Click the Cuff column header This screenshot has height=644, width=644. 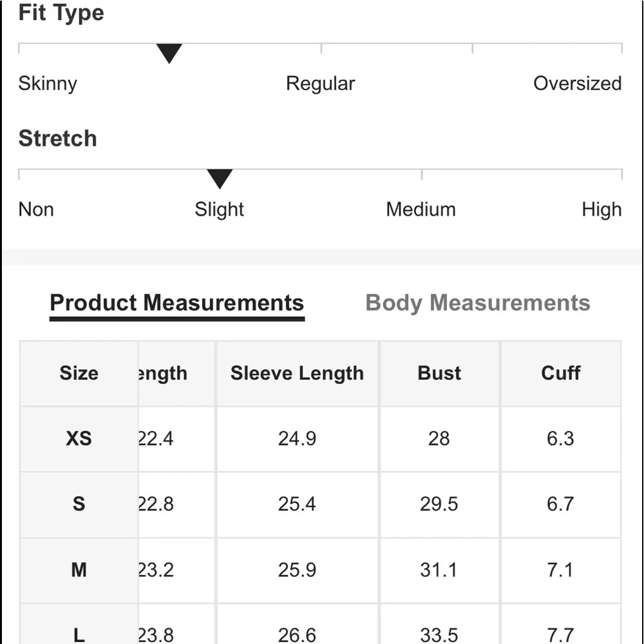click(561, 374)
